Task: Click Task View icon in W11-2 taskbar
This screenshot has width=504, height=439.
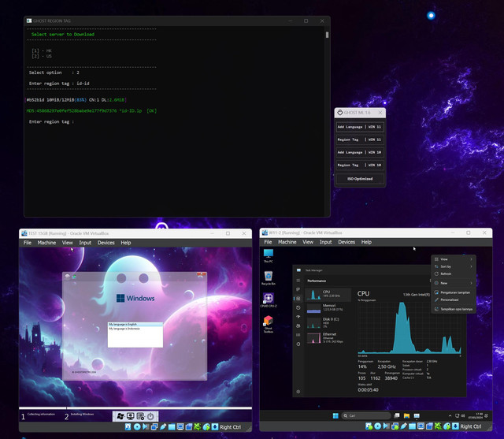Action: point(397,415)
